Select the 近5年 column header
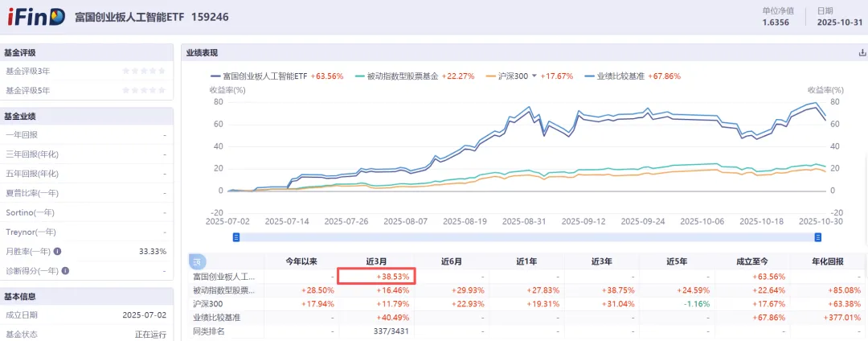 click(677, 261)
